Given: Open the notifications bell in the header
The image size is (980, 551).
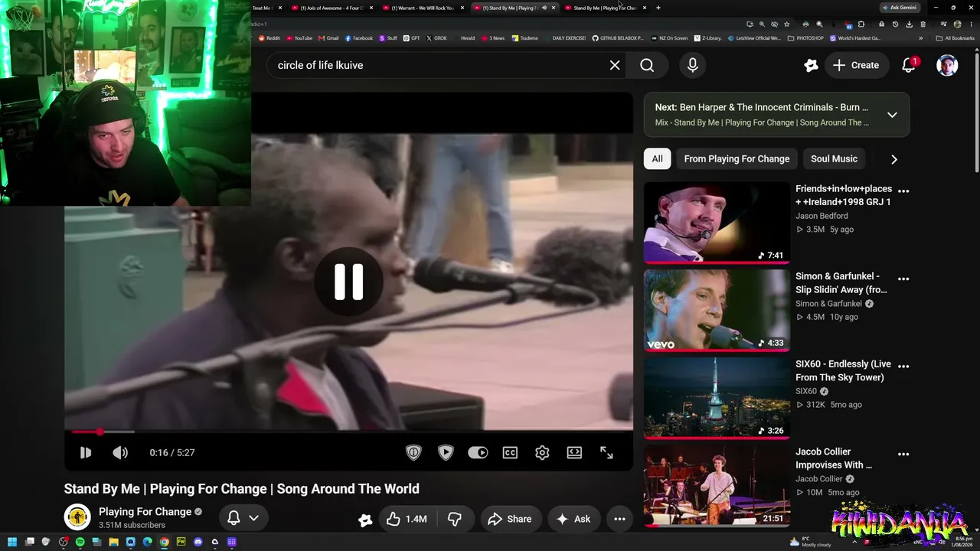Looking at the screenshot, I should (909, 65).
